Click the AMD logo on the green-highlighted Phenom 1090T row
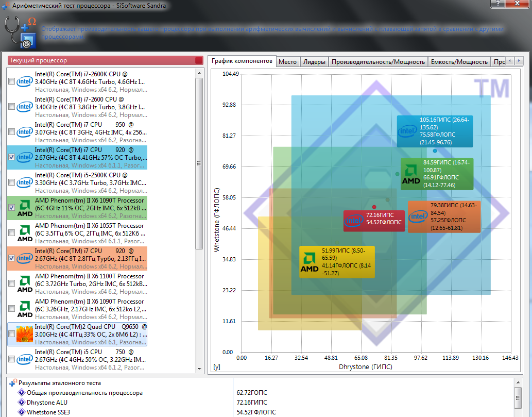The height and width of the screenshot is (417, 532). [25, 208]
